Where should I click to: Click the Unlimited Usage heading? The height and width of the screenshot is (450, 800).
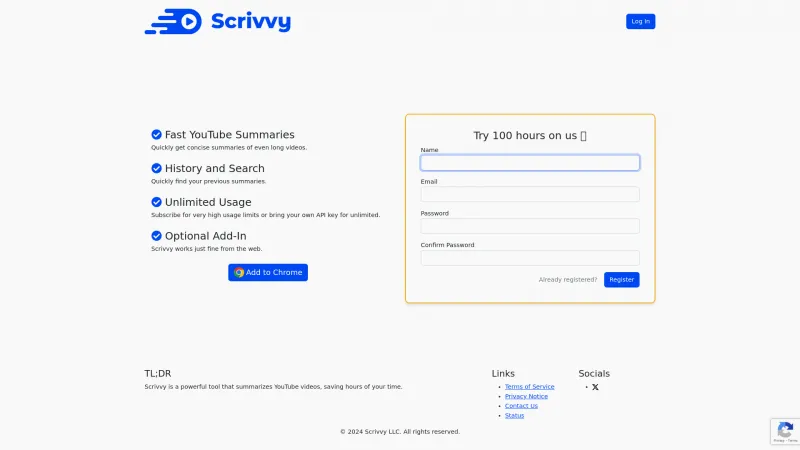click(208, 202)
